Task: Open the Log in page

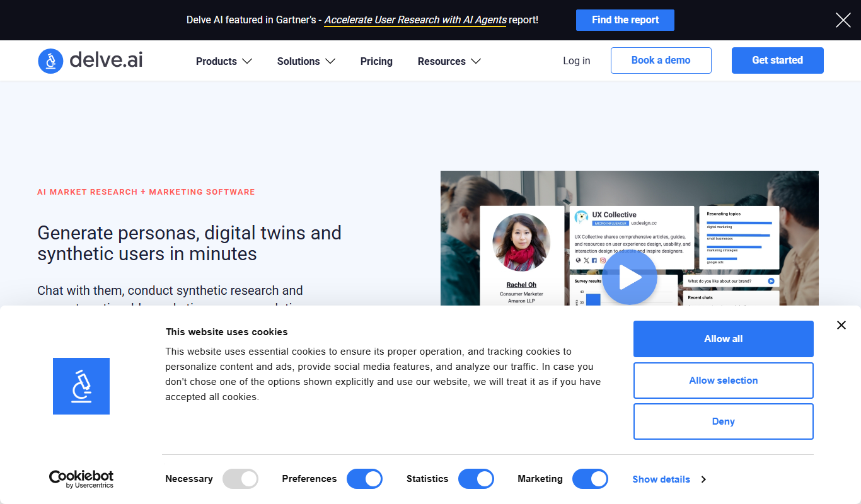Action: pos(577,60)
